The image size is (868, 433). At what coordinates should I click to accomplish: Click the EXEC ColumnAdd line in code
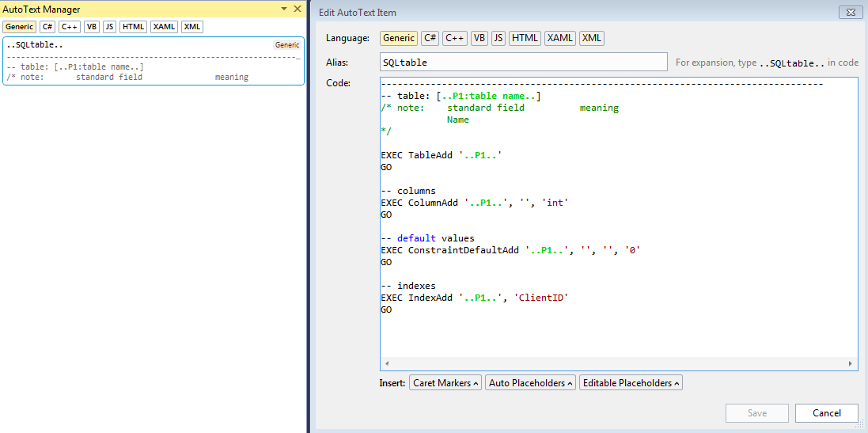(x=475, y=203)
